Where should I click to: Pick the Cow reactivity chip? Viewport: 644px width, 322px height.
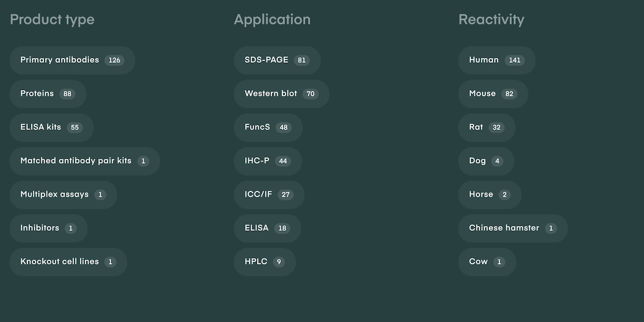point(487,262)
